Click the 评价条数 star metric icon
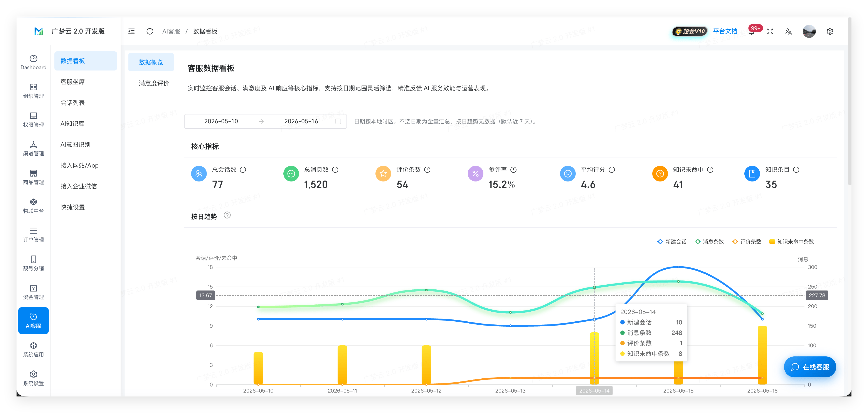This screenshot has width=868, height=413. (x=383, y=174)
